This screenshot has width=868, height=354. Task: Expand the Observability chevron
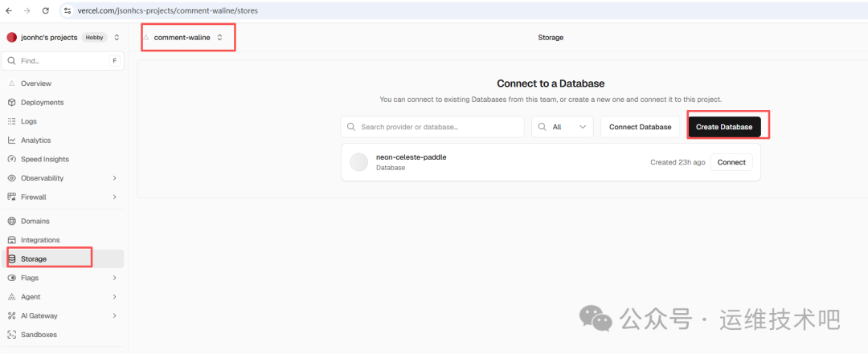coord(115,178)
